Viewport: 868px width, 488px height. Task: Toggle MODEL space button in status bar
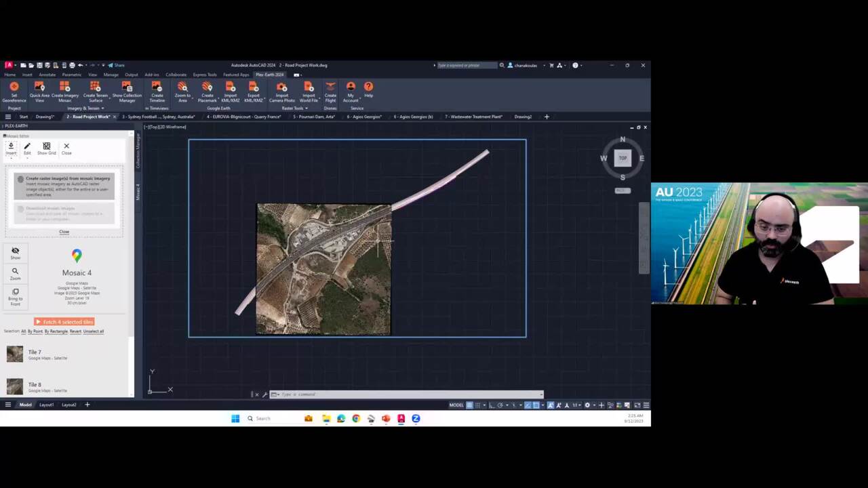click(456, 405)
